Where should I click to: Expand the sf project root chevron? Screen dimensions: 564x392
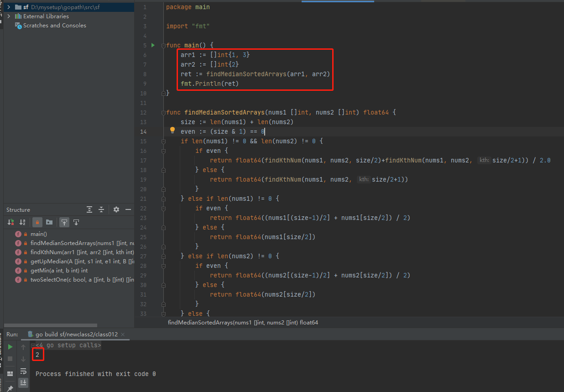[x=9, y=7]
